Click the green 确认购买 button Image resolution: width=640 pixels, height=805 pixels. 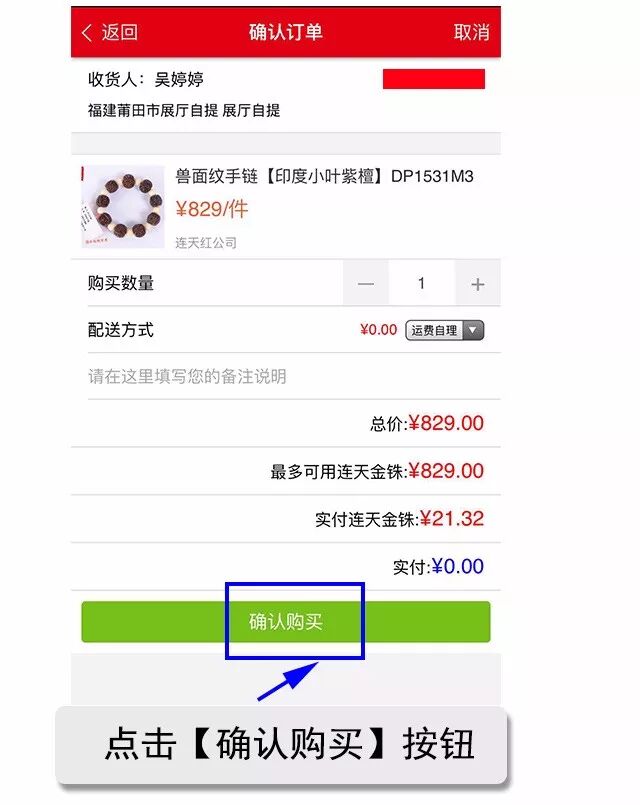(286, 622)
